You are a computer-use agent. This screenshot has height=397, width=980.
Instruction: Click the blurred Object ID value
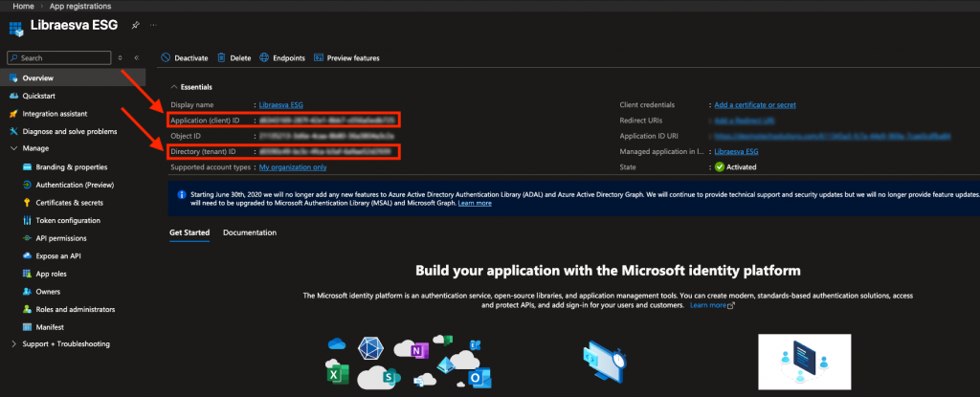coord(326,136)
